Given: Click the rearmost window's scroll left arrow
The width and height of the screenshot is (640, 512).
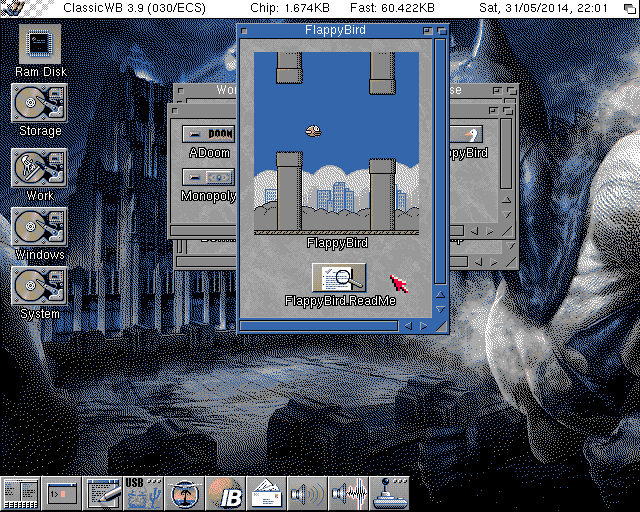Looking at the screenshot, I should [x=478, y=262].
